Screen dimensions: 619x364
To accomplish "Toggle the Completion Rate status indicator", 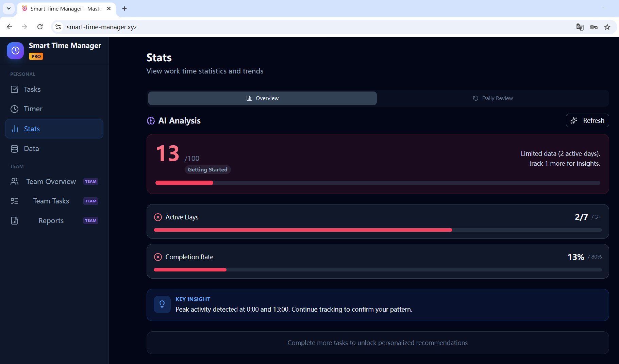I will pos(158,257).
